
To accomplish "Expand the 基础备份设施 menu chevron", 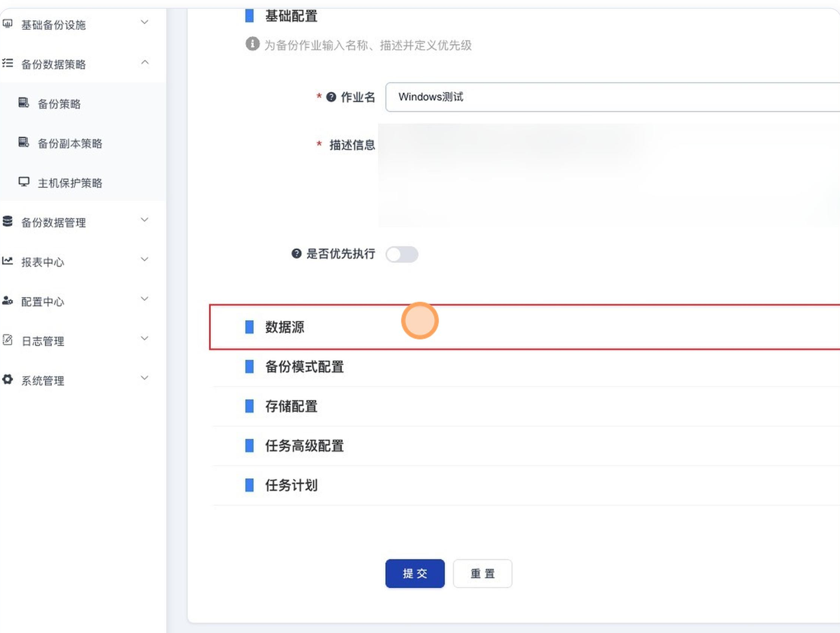I will tap(145, 23).
